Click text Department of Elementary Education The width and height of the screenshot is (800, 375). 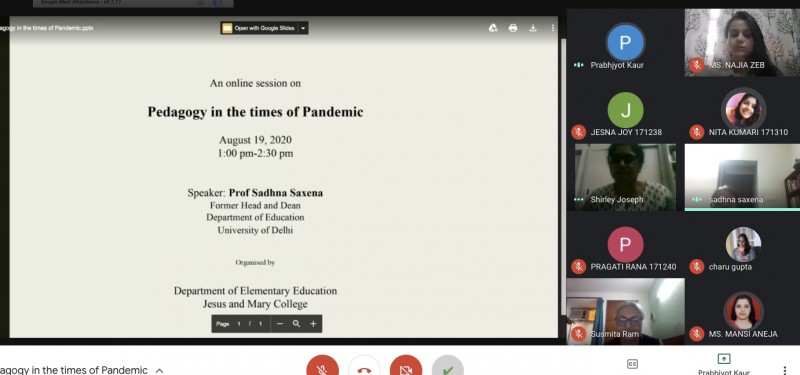255,291
